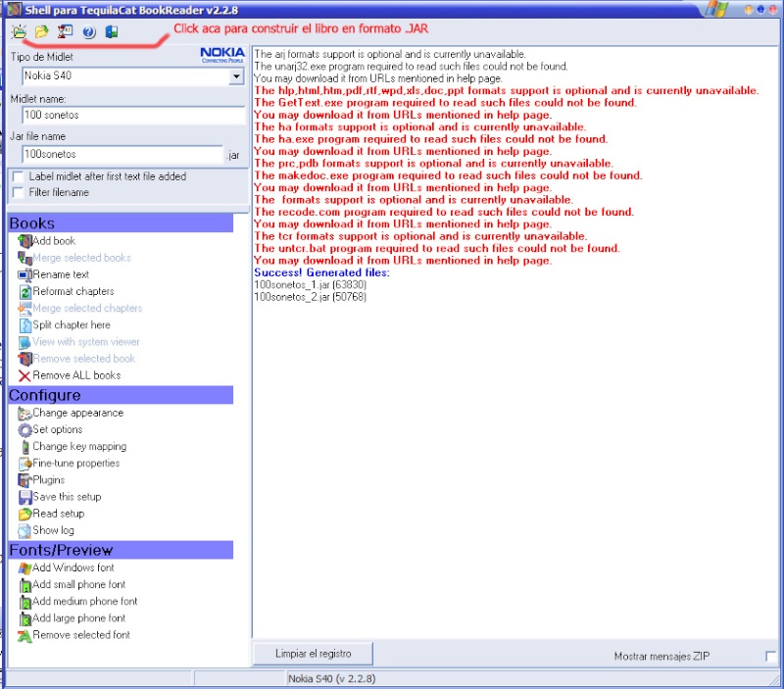784x689 pixels.
Task: Collapse the Configure section header
Action: point(121,395)
